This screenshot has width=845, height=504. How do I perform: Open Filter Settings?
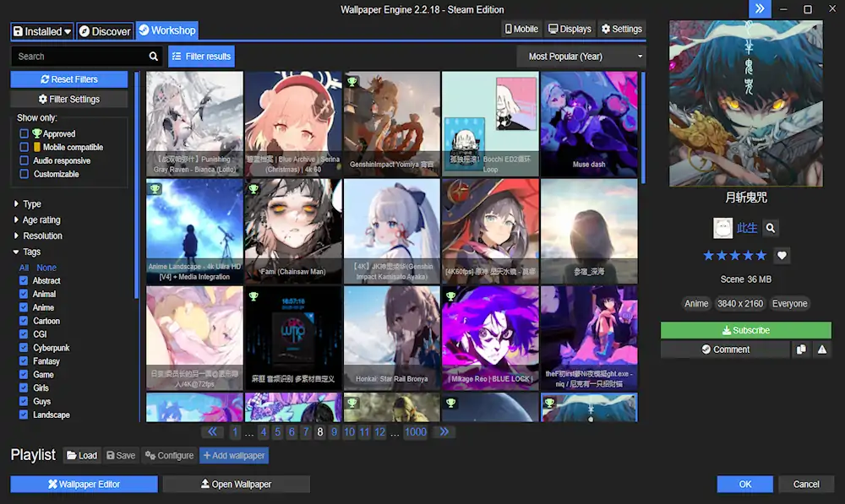(69, 99)
